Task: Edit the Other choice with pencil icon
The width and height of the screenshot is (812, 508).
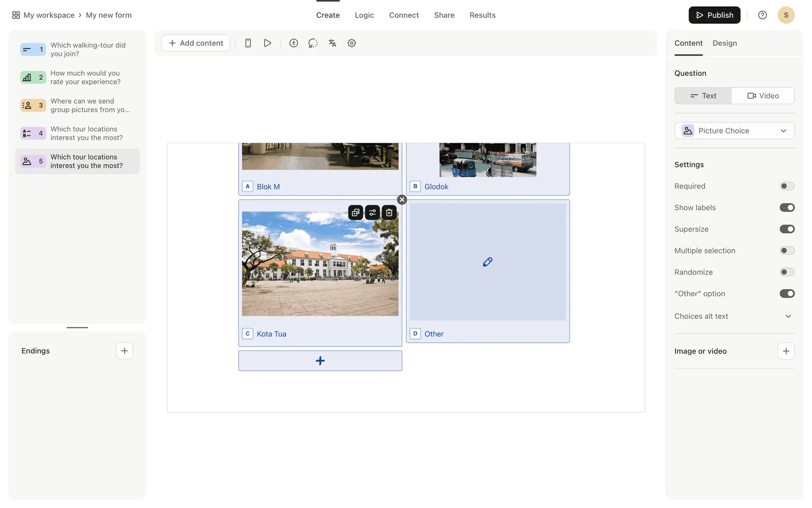Action: click(x=487, y=262)
